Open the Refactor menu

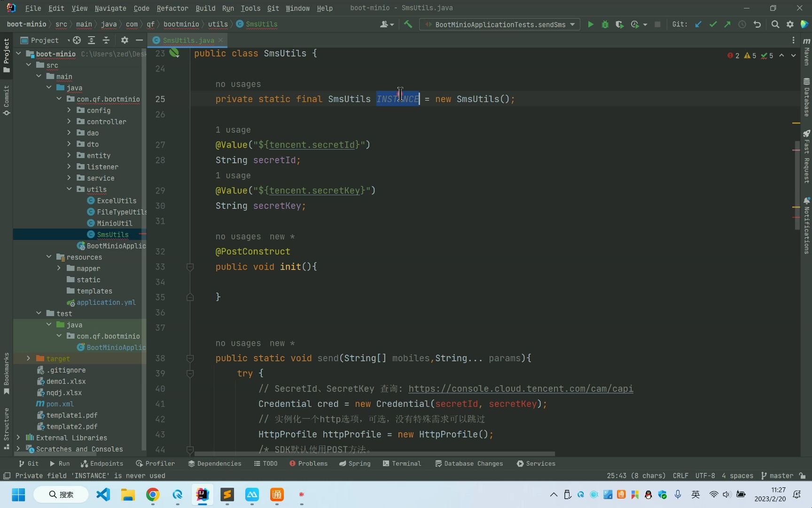172,8
